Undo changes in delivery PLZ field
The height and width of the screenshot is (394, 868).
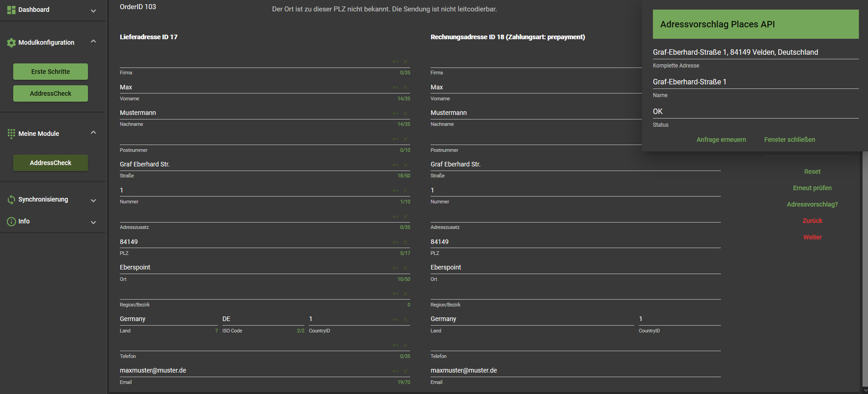395,242
